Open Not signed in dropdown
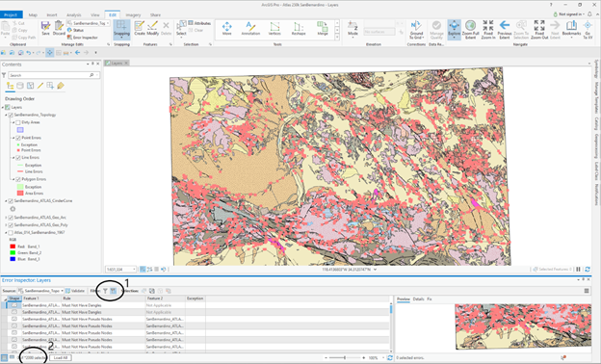This screenshot has width=601, height=364. click(570, 14)
